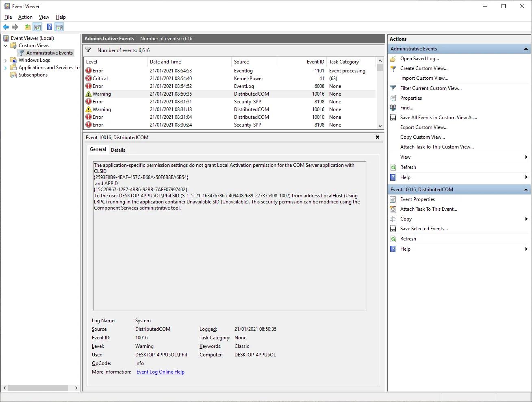Open the Event Log Online Help link
Image resolution: width=532 pixels, height=402 pixels.
161,372
